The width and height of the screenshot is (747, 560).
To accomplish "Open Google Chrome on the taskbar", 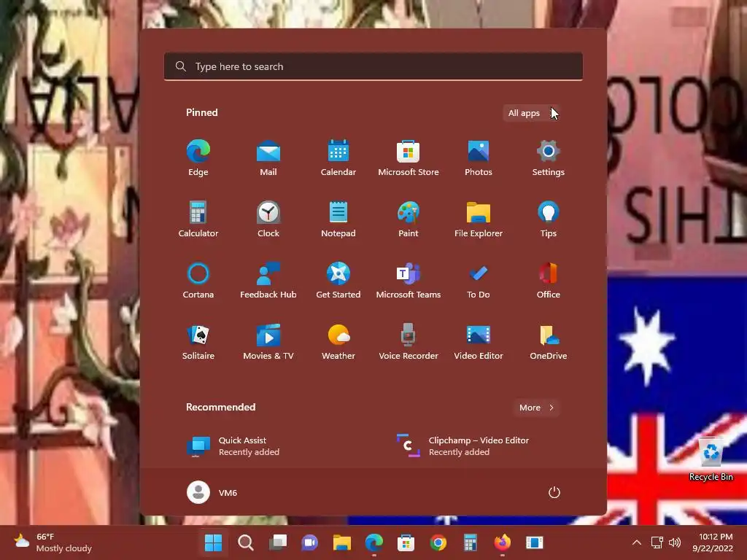I will [x=438, y=542].
